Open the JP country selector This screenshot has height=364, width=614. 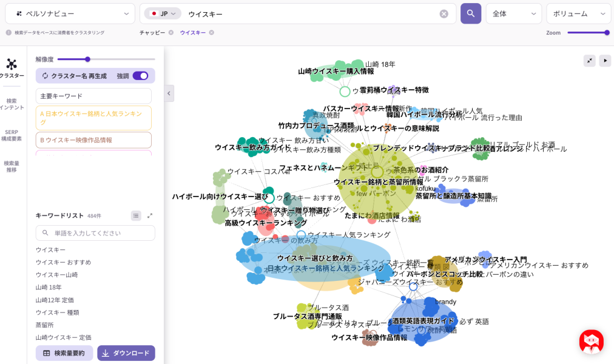[163, 13]
